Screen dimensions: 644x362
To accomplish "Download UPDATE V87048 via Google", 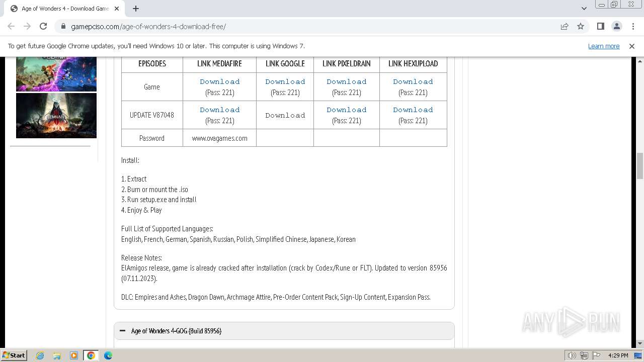I will pyautogui.click(x=285, y=115).
